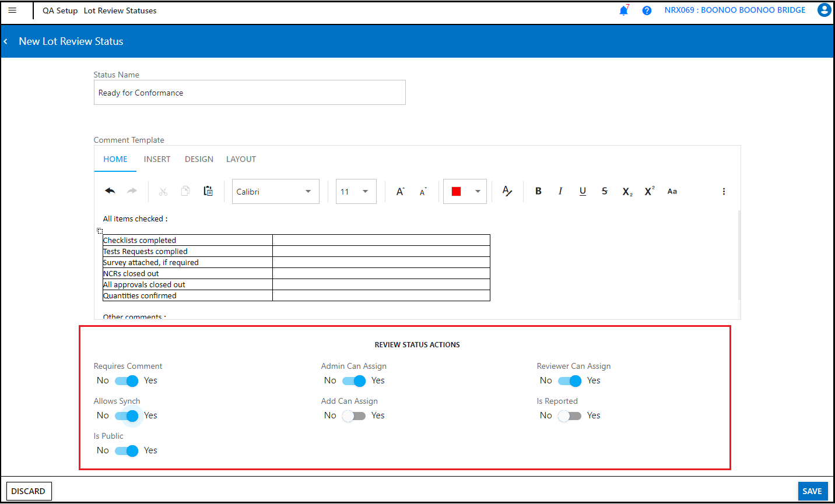835x504 pixels.
Task: Undo the last edit in the comment template
Action: [x=110, y=191]
